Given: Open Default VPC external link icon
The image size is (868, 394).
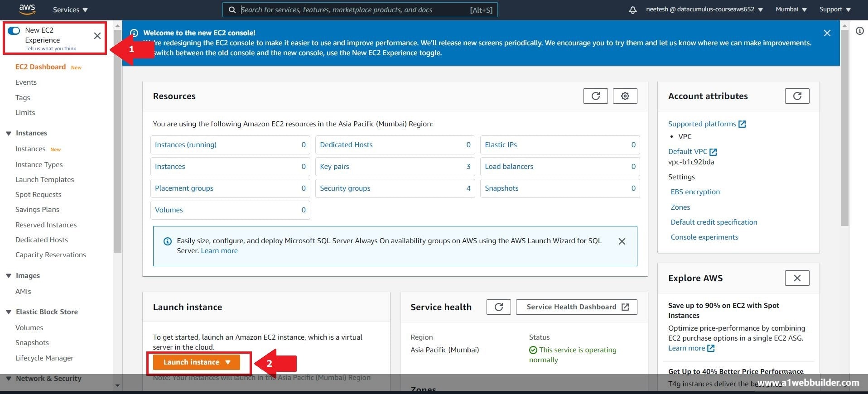Looking at the screenshot, I should (713, 152).
